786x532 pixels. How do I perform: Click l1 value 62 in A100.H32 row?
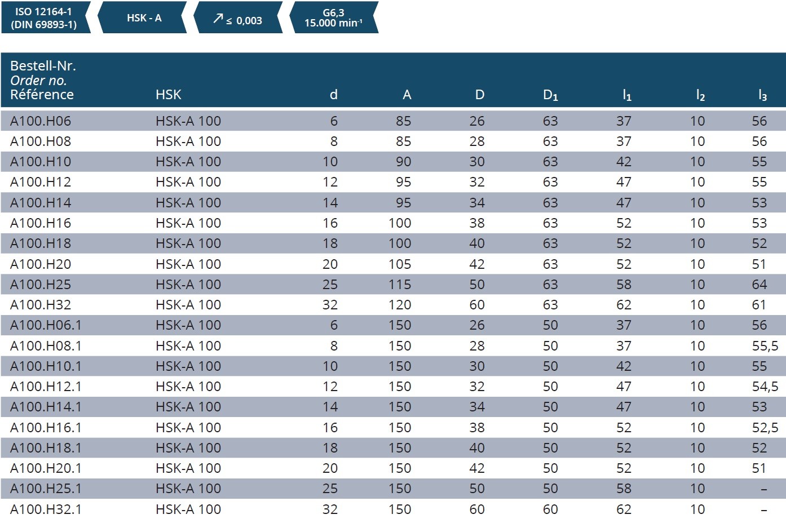pyautogui.click(x=624, y=305)
